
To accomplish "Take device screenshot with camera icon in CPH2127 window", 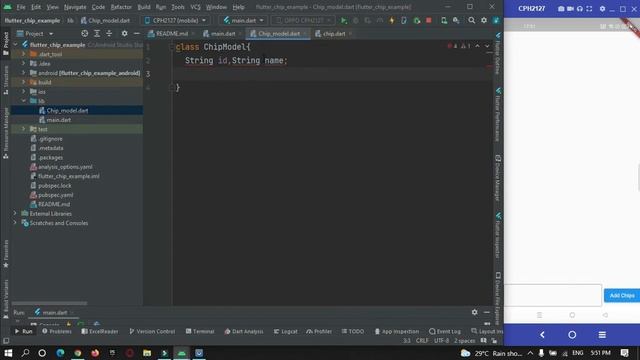I will [561, 9].
